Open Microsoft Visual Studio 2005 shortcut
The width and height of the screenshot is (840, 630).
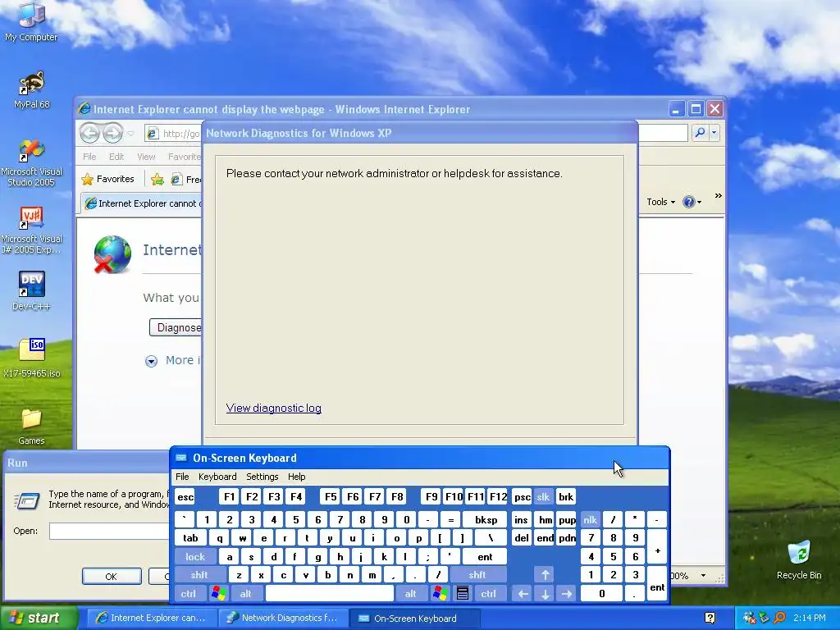click(x=31, y=162)
